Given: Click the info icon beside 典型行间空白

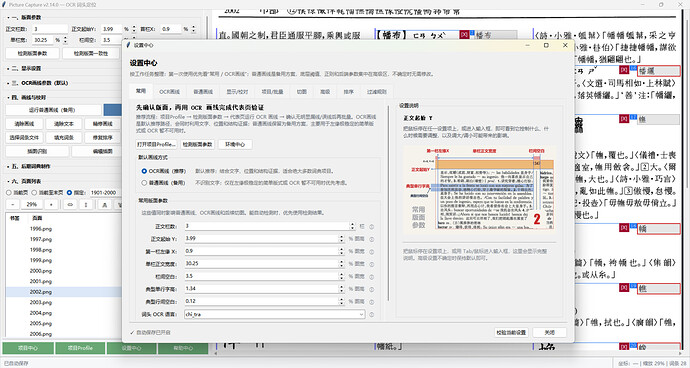Looking at the screenshot, I should click(x=371, y=302).
